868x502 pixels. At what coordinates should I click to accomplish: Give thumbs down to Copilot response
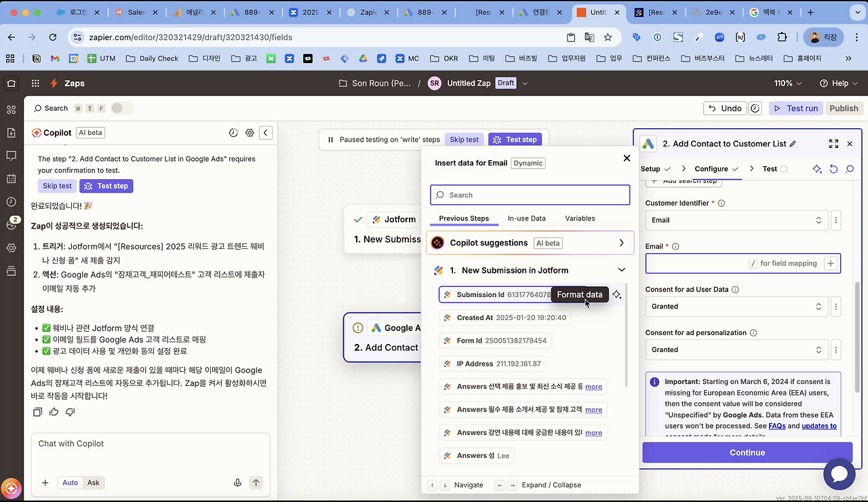click(x=71, y=412)
